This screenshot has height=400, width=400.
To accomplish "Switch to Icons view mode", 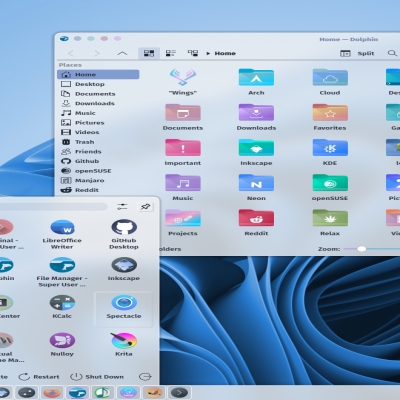I will coord(149,53).
